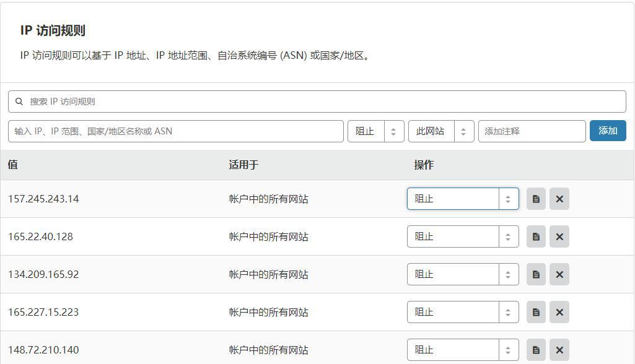
Task: Open note icon for 165.227.15.223
Action: (536, 312)
